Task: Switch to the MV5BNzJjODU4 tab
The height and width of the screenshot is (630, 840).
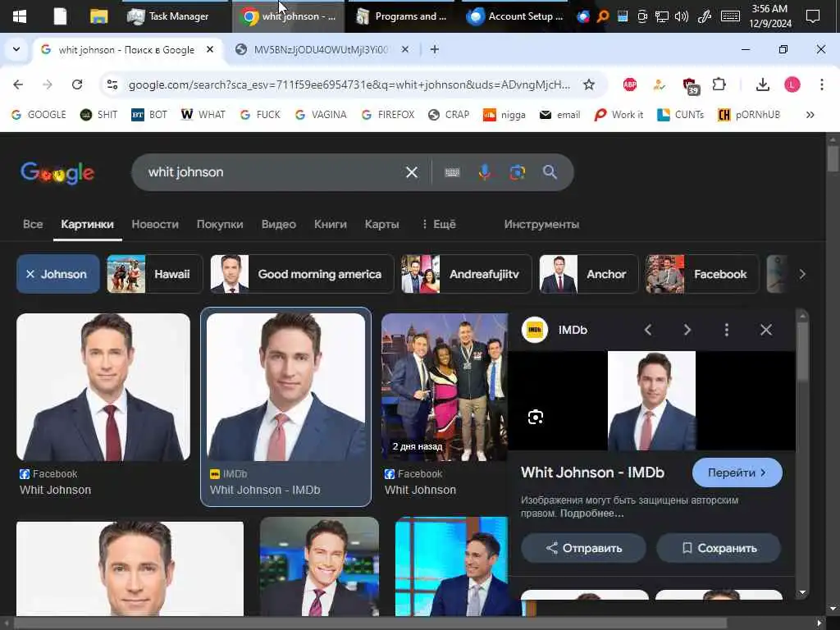Action: coord(322,49)
